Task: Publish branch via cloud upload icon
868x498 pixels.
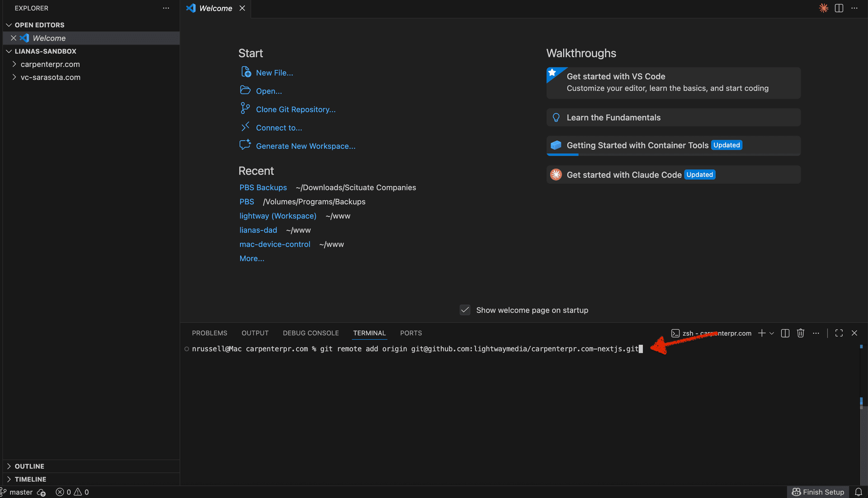Action: 41,493
